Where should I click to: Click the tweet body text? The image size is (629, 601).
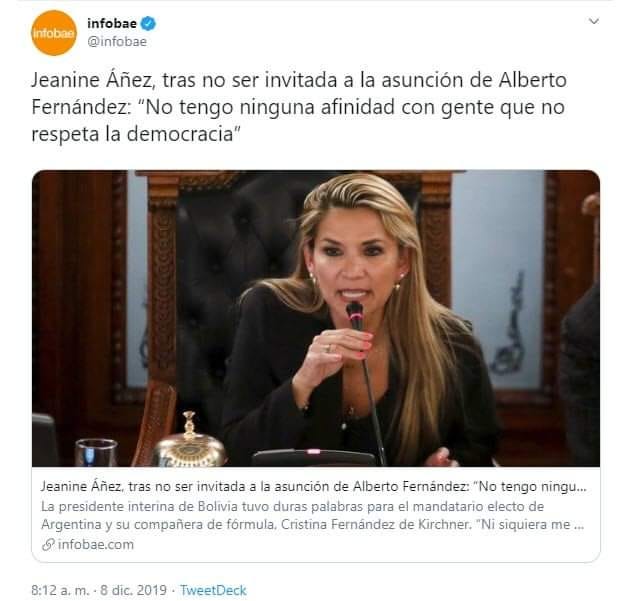point(299,107)
